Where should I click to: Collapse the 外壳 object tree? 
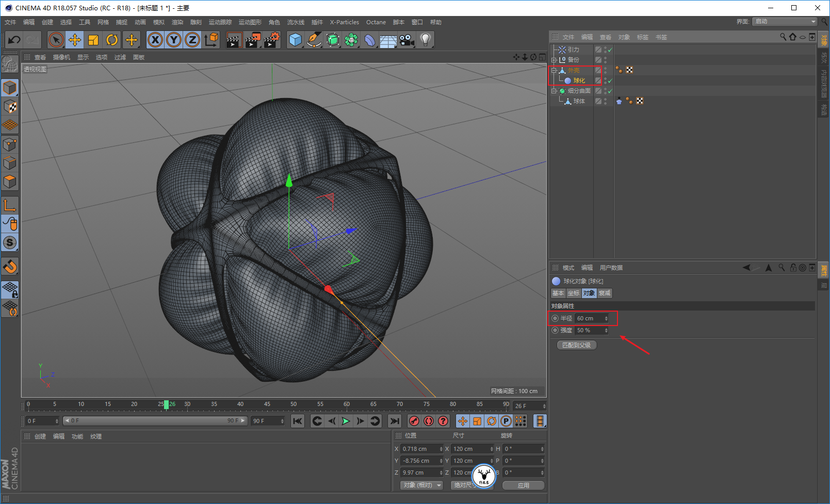[x=554, y=70]
